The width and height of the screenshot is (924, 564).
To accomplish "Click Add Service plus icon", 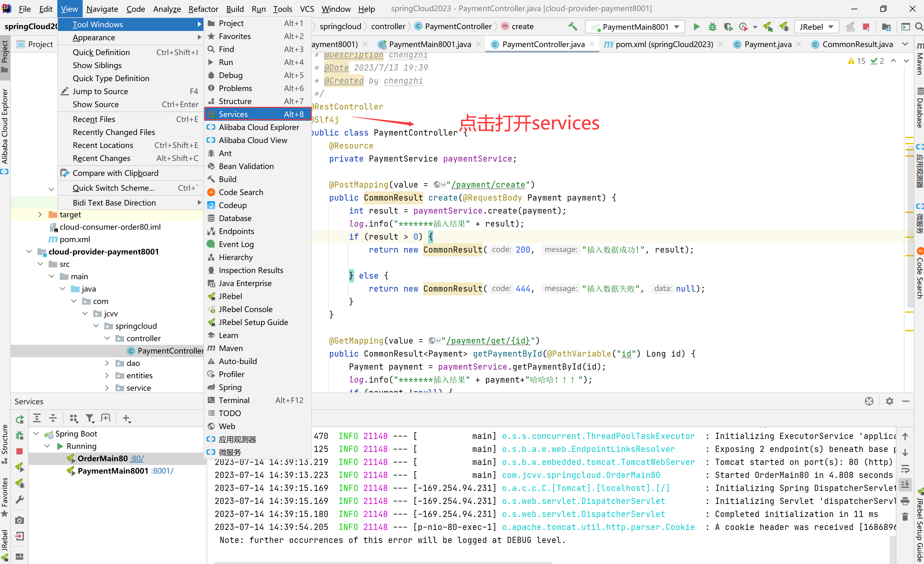I will coord(126,418).
